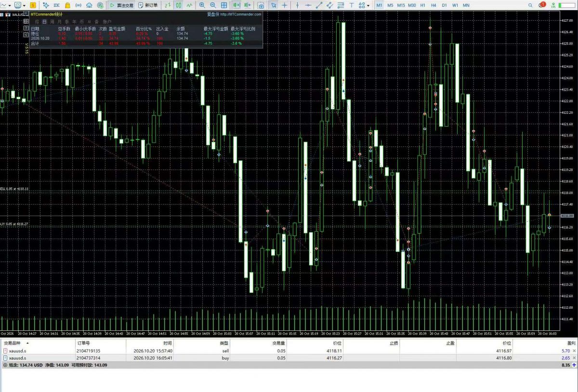
Task: Select the text label tool
Action: point(351,5)
